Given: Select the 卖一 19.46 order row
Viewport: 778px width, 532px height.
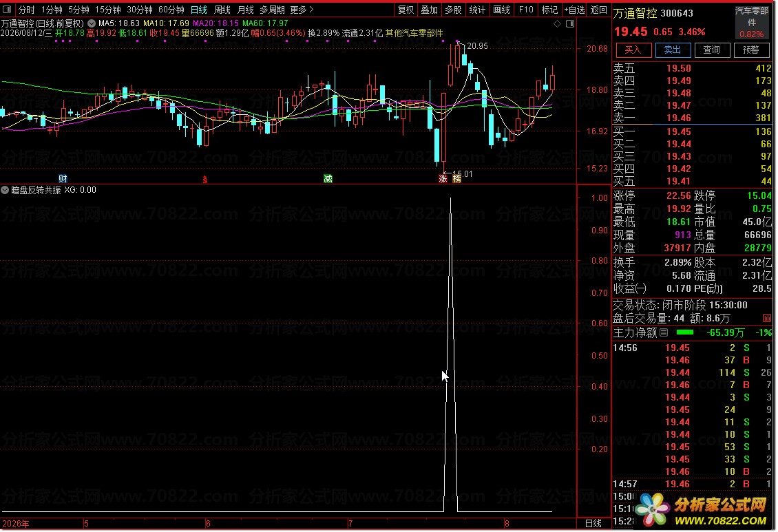Looking at the screenshot, I should pyautogui.click(x=693, y=118).
